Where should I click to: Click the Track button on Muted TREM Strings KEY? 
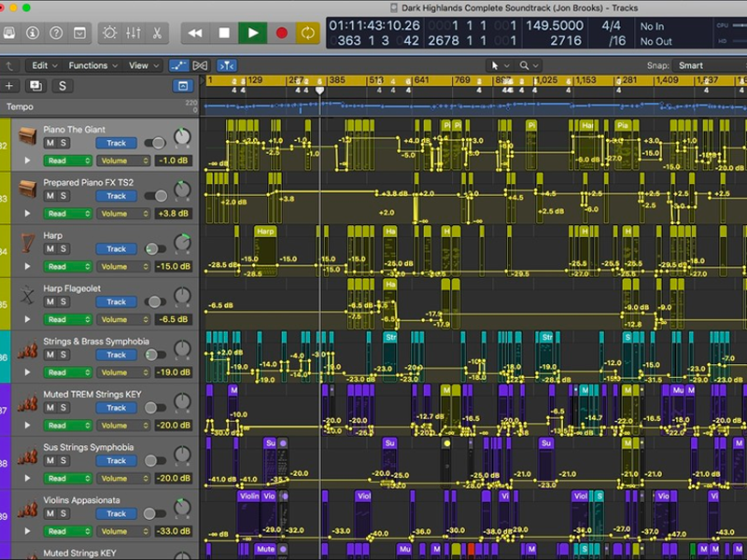[116, 408]
